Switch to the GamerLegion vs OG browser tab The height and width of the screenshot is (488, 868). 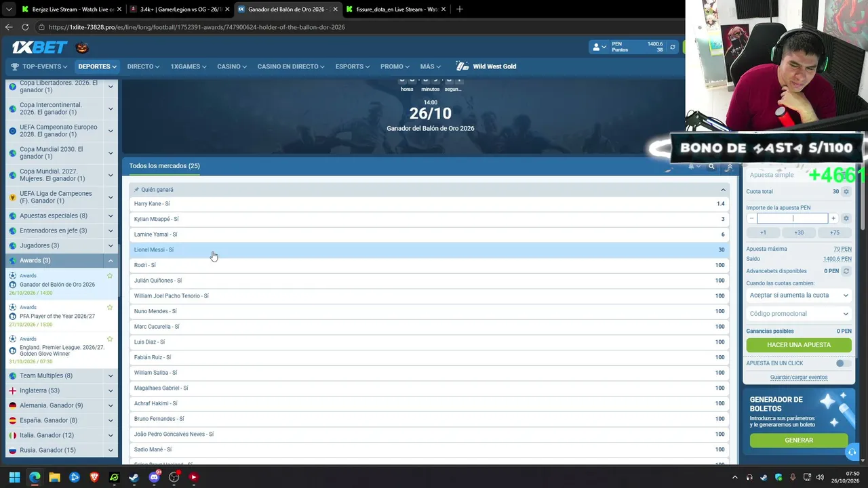click(180, 9)
